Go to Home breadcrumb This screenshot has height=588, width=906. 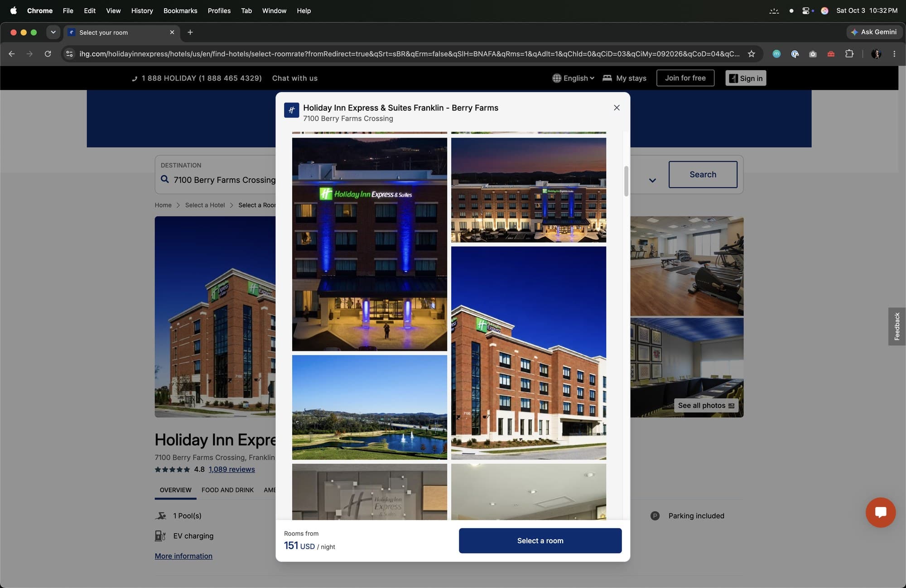click(x=163, y=205)
